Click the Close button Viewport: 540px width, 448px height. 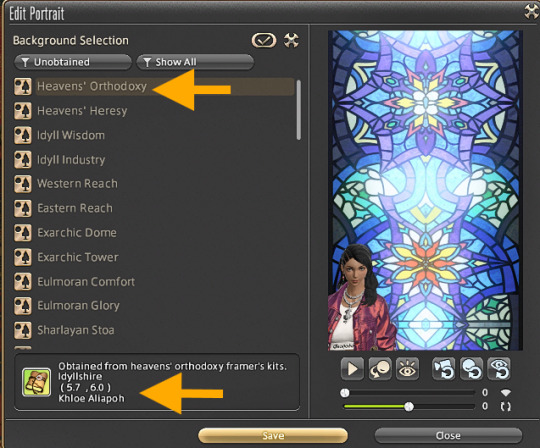[448, 436]
